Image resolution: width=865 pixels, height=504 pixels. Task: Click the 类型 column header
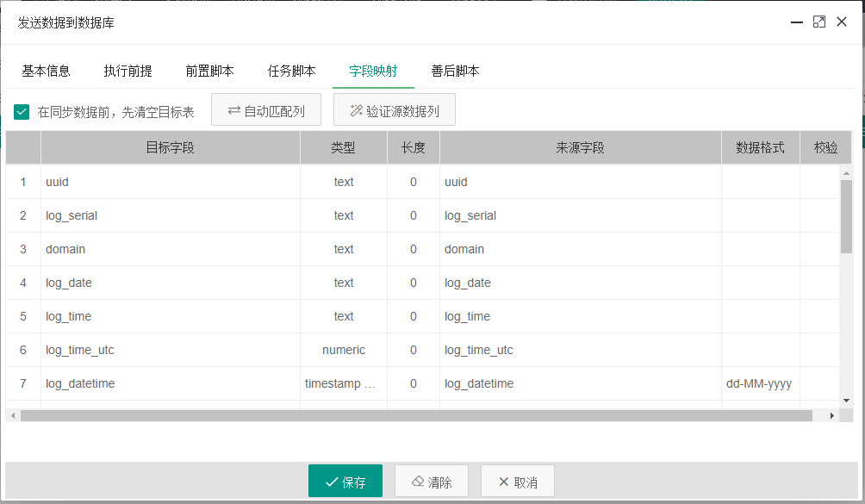tap(344, 148)
